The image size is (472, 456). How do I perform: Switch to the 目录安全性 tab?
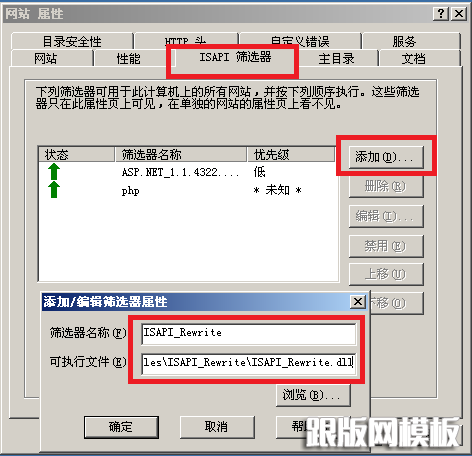pos(72,41)
